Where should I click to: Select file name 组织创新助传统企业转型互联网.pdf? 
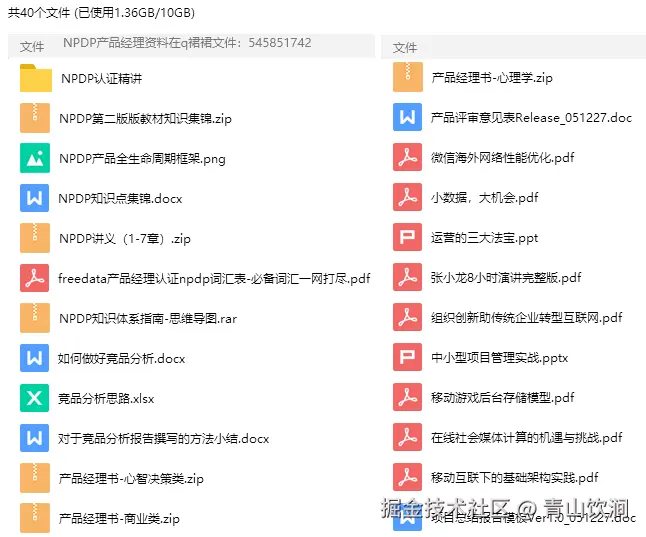click(x=527, y=318)
